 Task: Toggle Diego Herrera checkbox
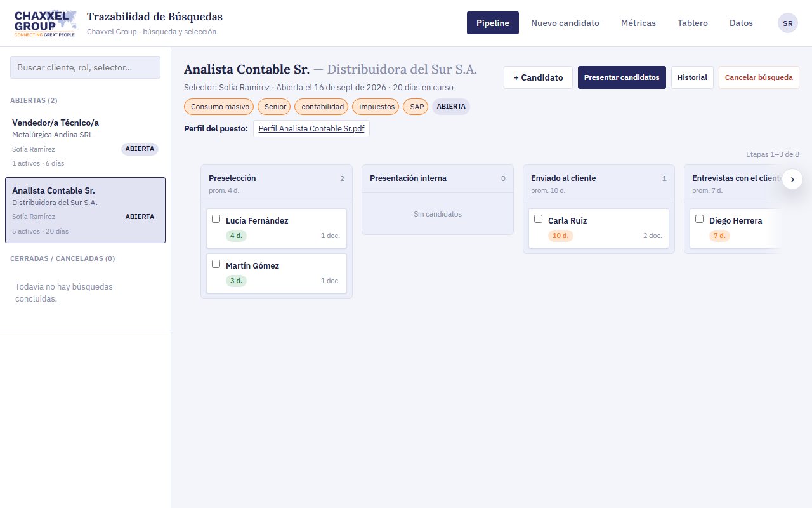(700, 219)
